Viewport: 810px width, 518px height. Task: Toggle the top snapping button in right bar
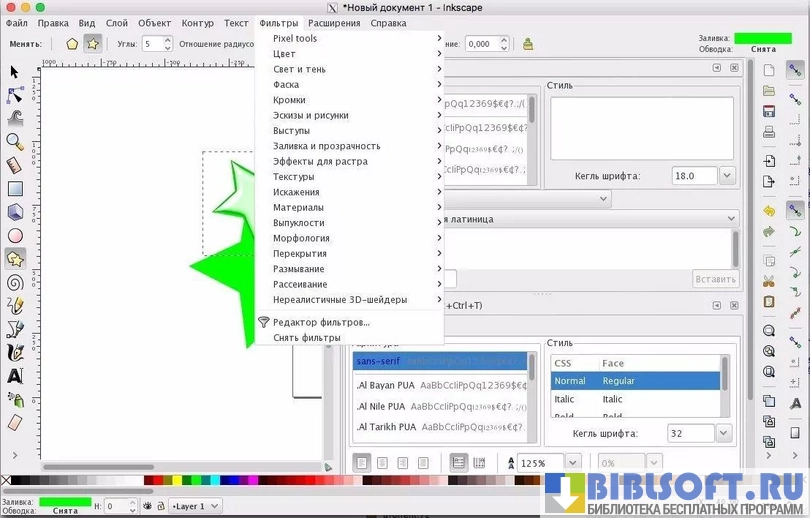point(795,70)
